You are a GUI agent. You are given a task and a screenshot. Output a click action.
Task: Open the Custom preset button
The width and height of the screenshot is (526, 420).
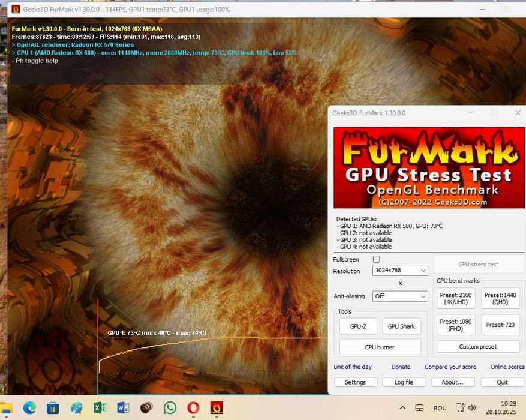(x=478, y=347)
